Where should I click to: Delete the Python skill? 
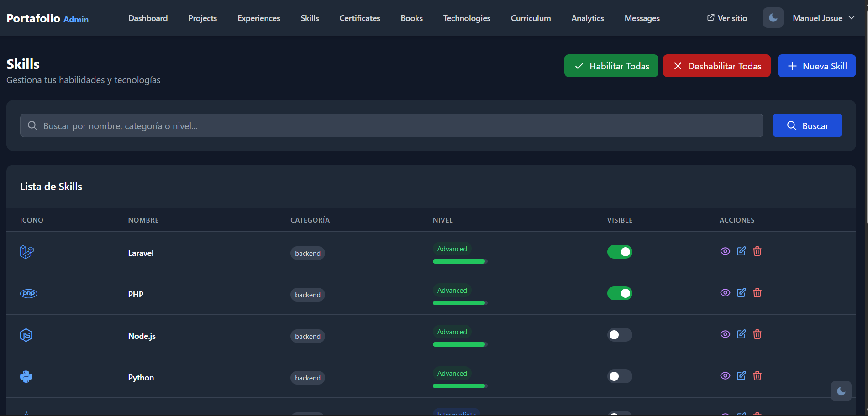click(757, 375)
